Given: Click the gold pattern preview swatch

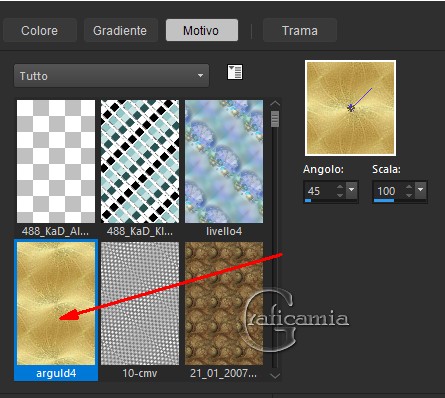Looking at the screenshot, I should pos(350,108).
